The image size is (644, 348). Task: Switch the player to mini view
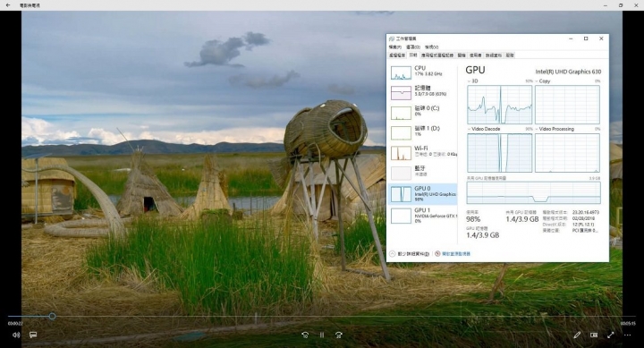[594, 335]
